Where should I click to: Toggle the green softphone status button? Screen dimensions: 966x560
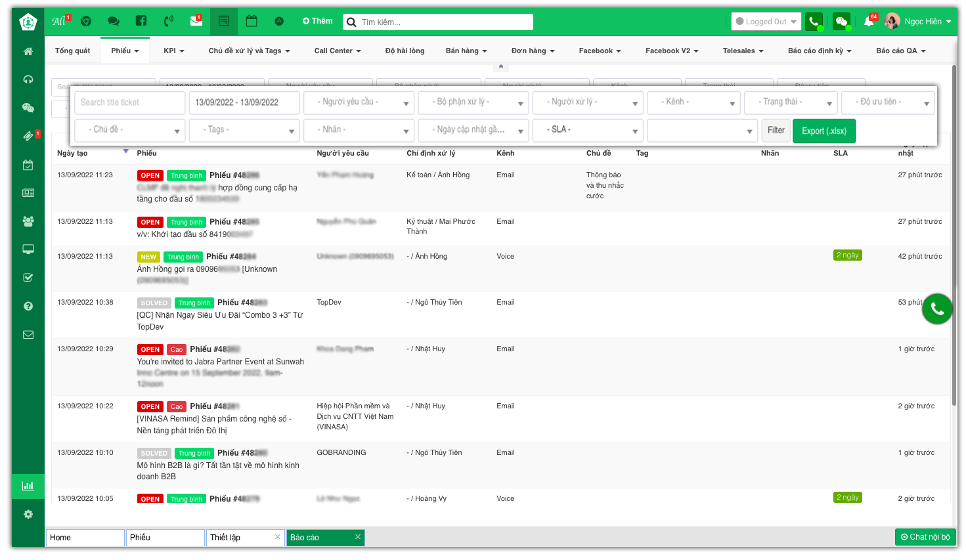tap(814, 22)
